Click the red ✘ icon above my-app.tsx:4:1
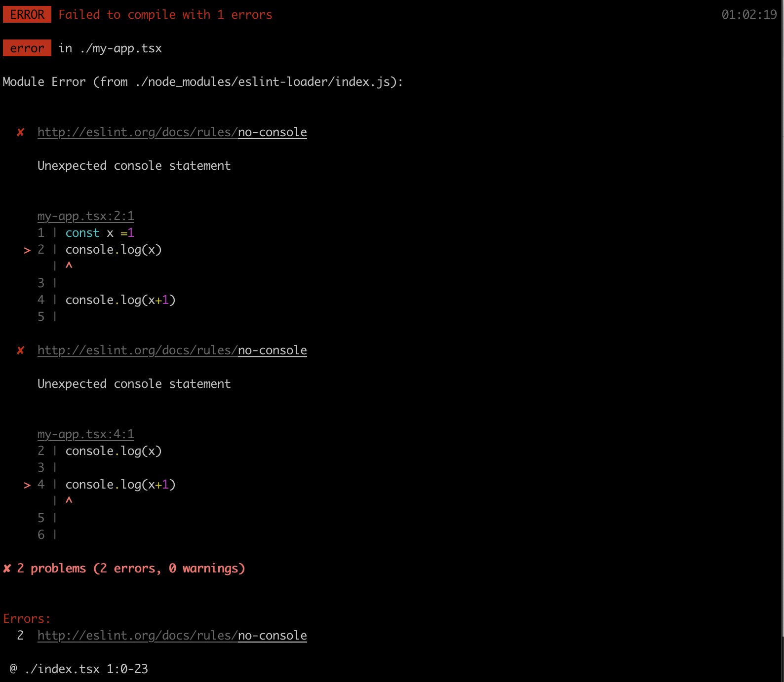 (21, 350)
